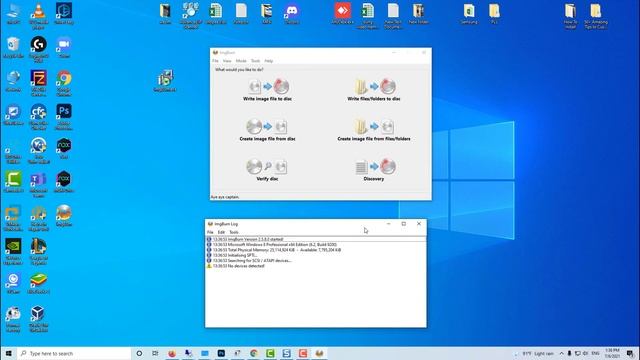This screenshot has width=640, height=360.
Task: Maximize the ImgBurn Log window
Action: [404, 224]
